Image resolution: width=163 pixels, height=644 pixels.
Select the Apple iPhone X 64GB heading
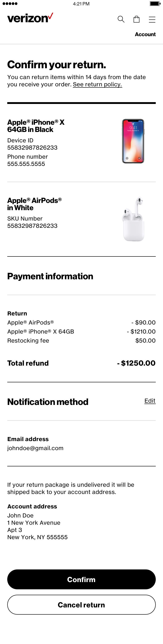point(36,126)
